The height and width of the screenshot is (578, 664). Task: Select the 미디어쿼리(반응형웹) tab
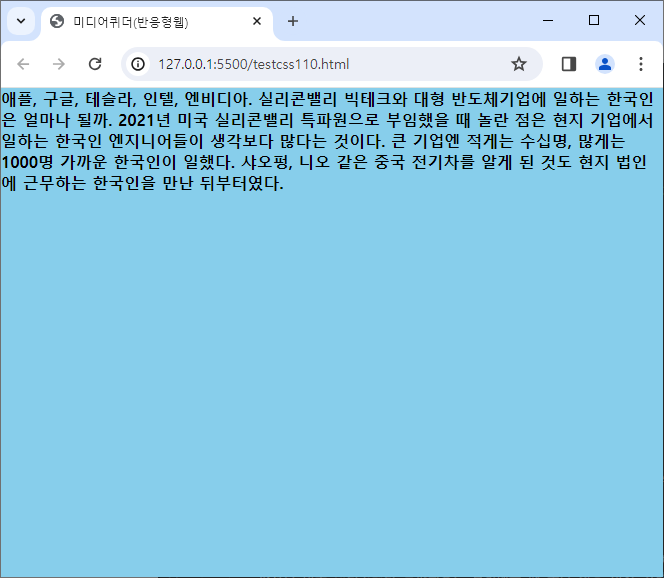(157, 22)
